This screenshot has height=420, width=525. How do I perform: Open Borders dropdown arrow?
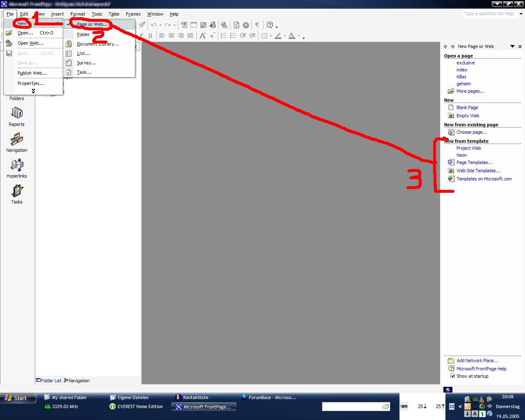pos(271,36)
